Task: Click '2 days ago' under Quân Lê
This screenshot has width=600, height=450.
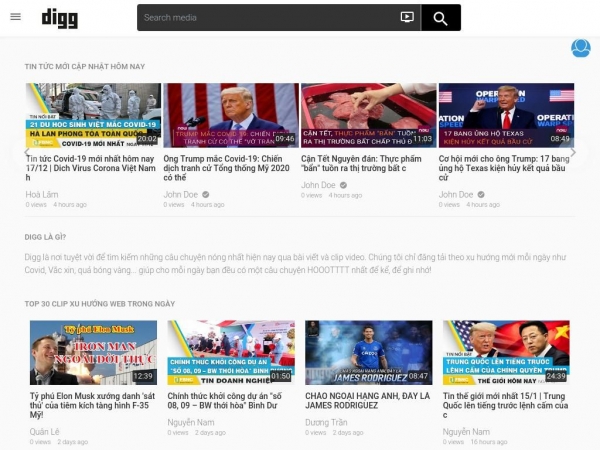Action: coord(73,442)
